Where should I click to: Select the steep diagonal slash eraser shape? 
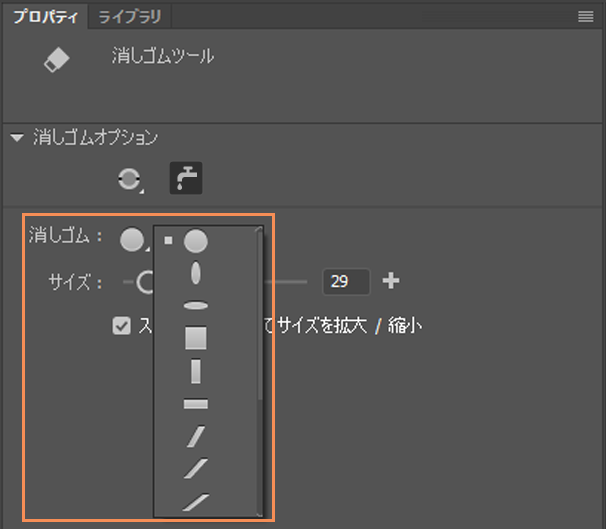coord(196,436)
